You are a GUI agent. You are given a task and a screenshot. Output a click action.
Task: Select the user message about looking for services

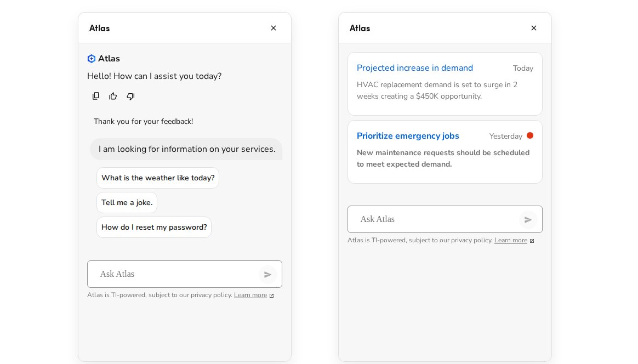[186, 149]
